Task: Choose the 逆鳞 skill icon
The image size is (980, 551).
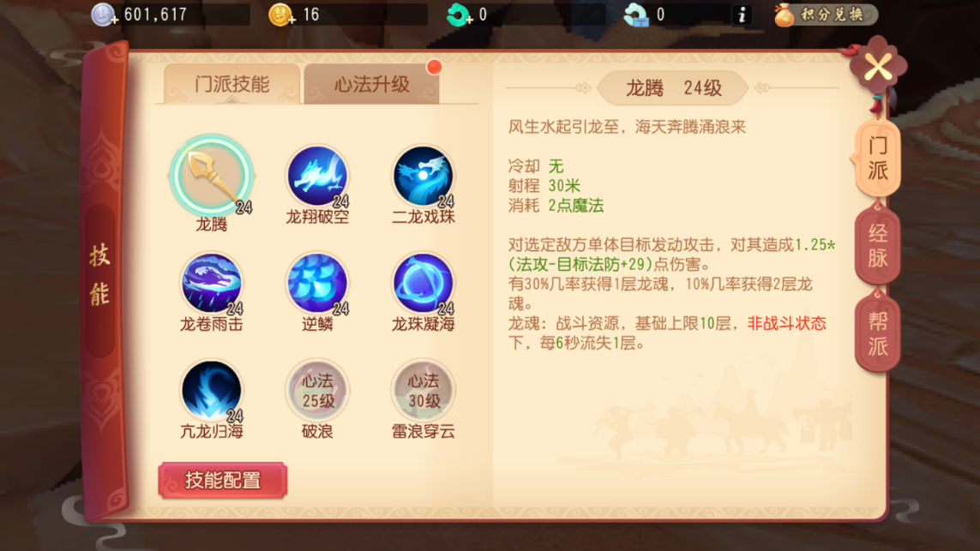Action: (317, 283)
